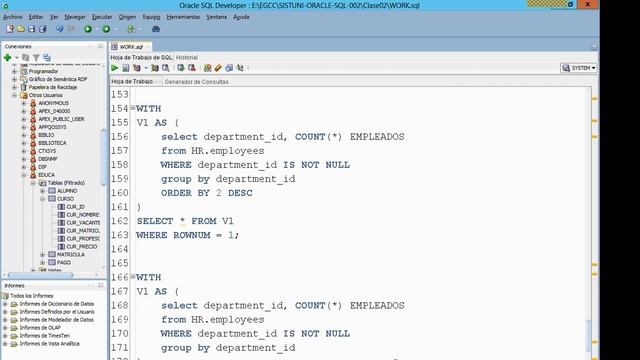Click the green Forward navigation arrow

pos(106,29)
